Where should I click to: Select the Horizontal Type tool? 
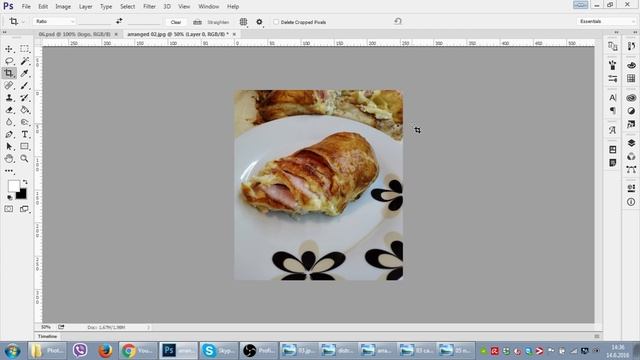pos(24,134)
